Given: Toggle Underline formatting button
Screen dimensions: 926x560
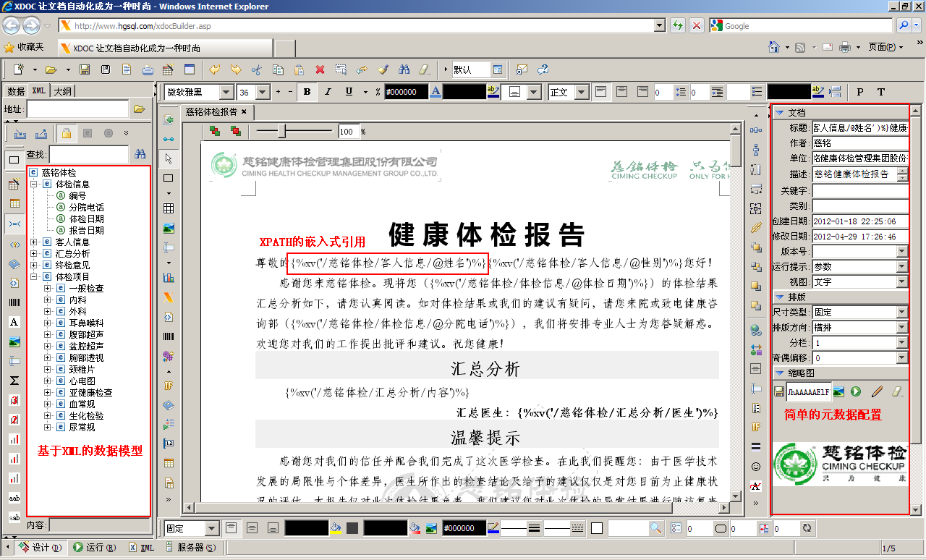Looking at the screenshot, I should tap(348, 92).
